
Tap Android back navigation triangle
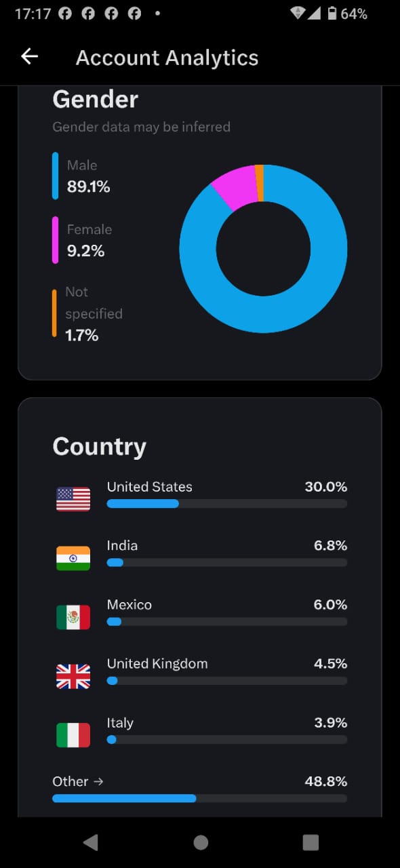(90, 842)
